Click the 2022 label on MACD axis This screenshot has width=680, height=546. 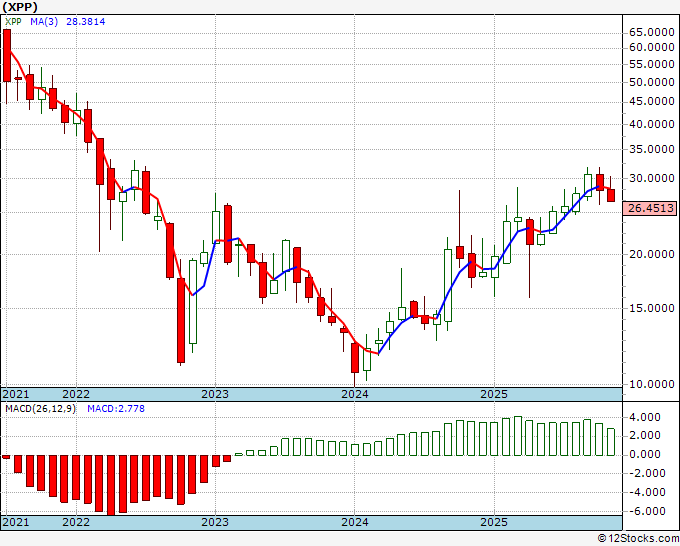pyautogui.click(x=76, y=522)
